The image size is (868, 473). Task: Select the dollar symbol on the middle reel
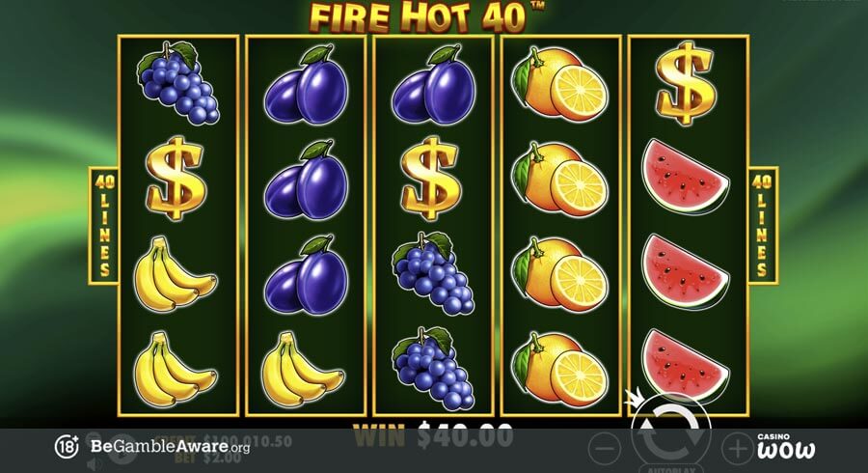tap(431, 179)
